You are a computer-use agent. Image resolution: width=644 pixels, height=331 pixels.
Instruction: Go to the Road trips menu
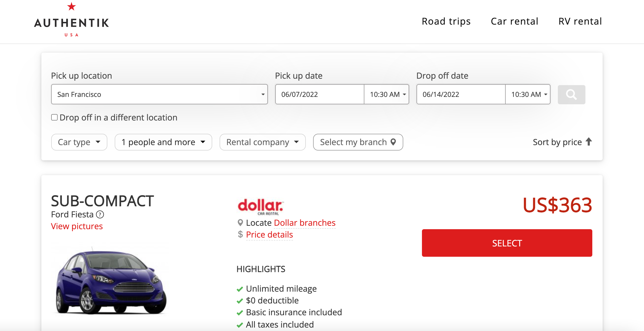coord(446,21)
